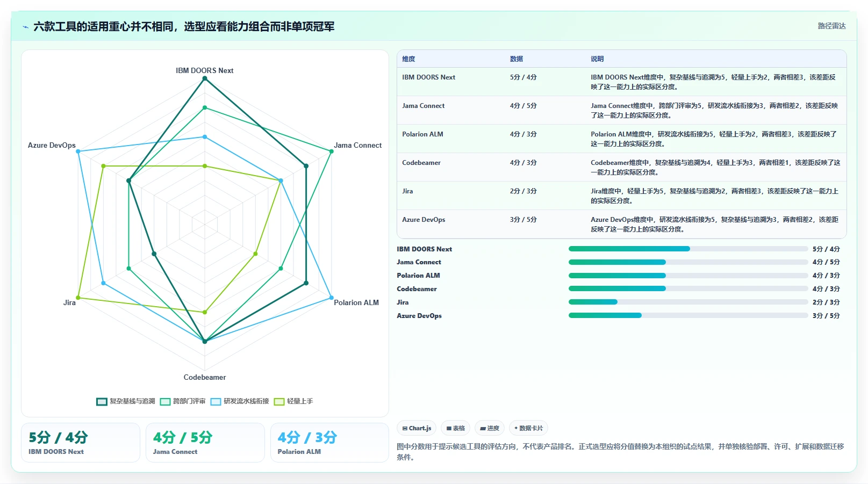Screen dimensions: 868x484
Task: Select the Polarion ALM table row name
Action: pyautogui.click(x=422, y=134)
